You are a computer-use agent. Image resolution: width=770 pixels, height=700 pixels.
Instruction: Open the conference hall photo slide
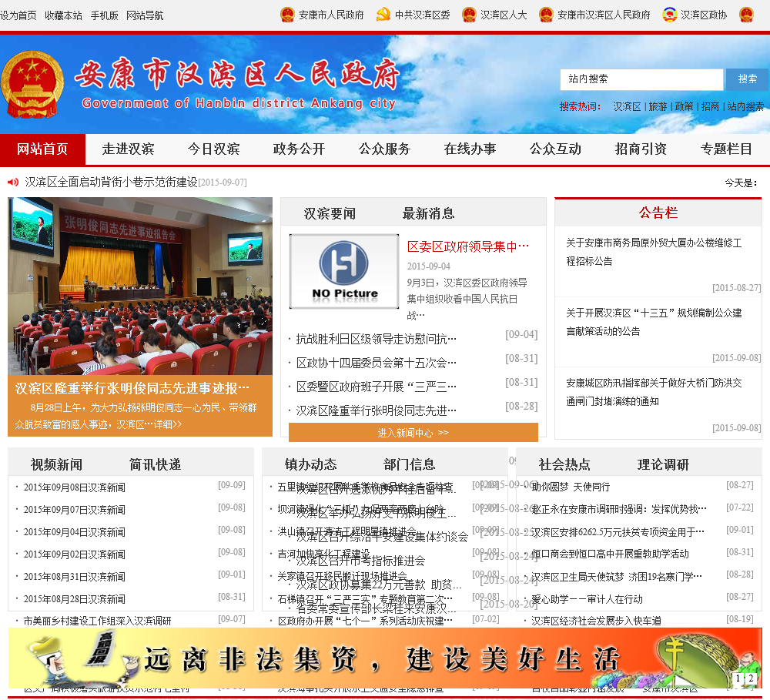(x=140, y=286)
